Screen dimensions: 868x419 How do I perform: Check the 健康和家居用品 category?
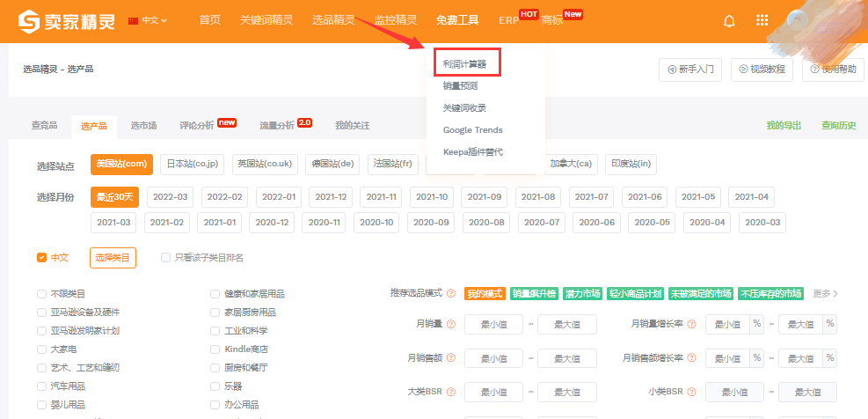tap(215, 294)
